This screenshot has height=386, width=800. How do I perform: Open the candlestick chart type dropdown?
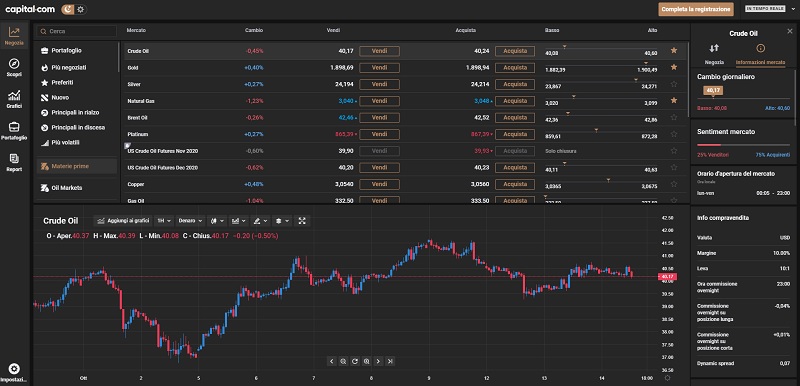218,221
